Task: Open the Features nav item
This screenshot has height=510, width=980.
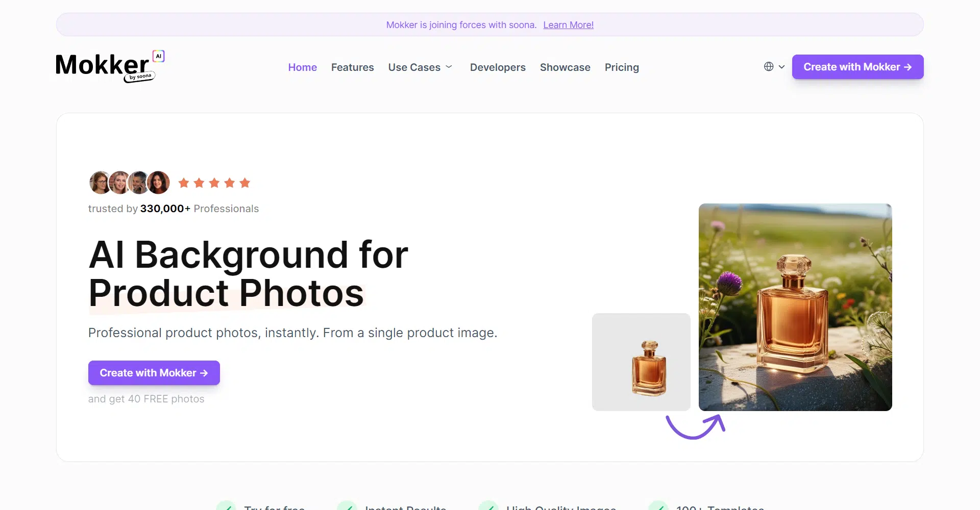Action: tap(352, 67)
